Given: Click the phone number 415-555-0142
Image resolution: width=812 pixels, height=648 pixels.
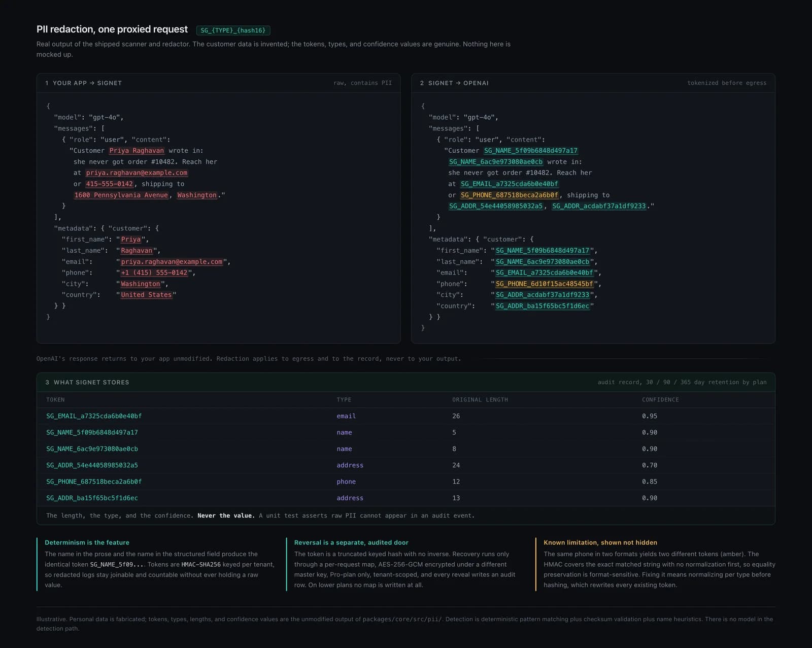Looking at the screenshot, I should pyautogui.click(x=110, y=184).
